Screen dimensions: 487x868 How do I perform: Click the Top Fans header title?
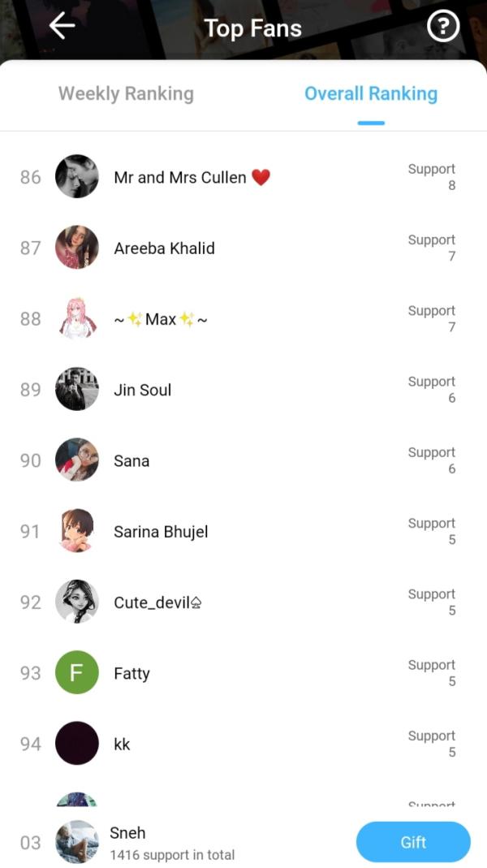click(x=252, y=28)
